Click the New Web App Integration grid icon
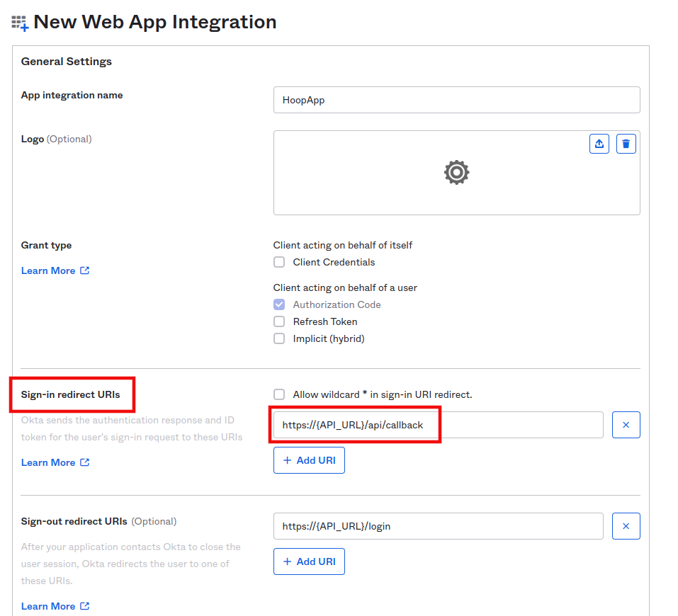 [x=20, y=23]
